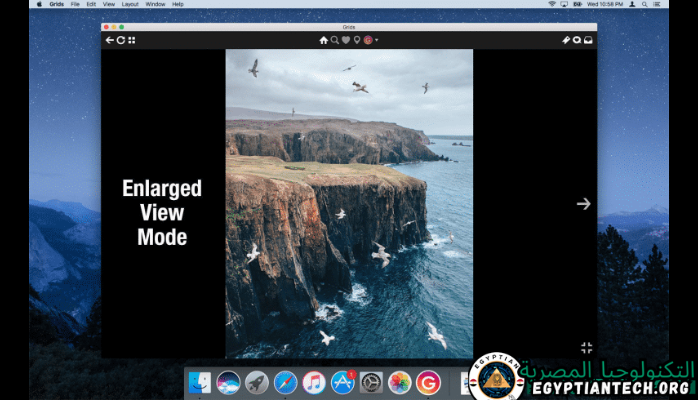Open the comments bubble icon

tap(577, 40)
